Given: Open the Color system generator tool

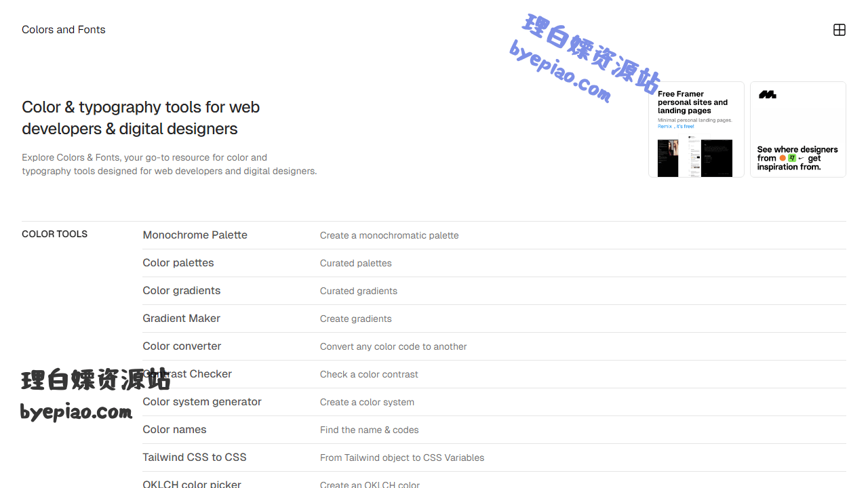Looking at the screenshot, I should [202, 402].
